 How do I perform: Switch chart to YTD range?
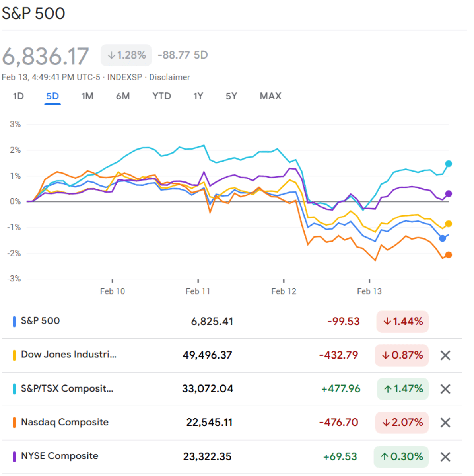pos(161,96)
